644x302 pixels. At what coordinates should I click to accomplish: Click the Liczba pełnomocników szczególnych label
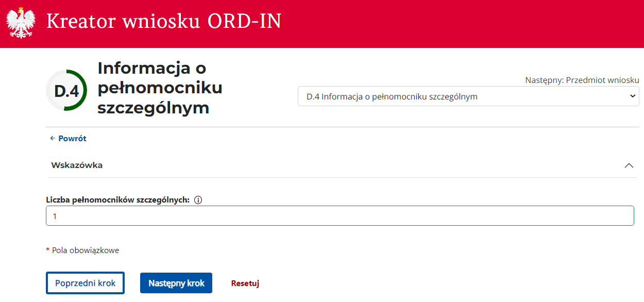117,200
